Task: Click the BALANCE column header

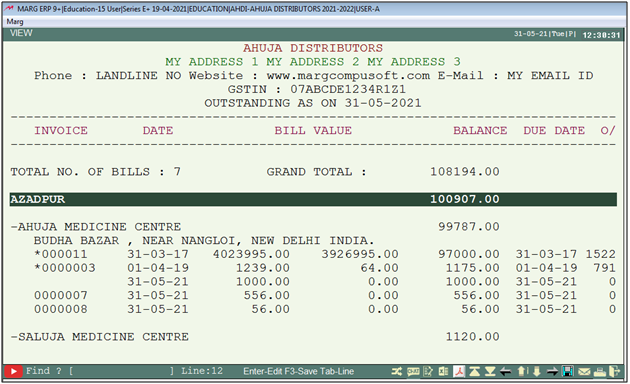Action: [x=480, y=131]
